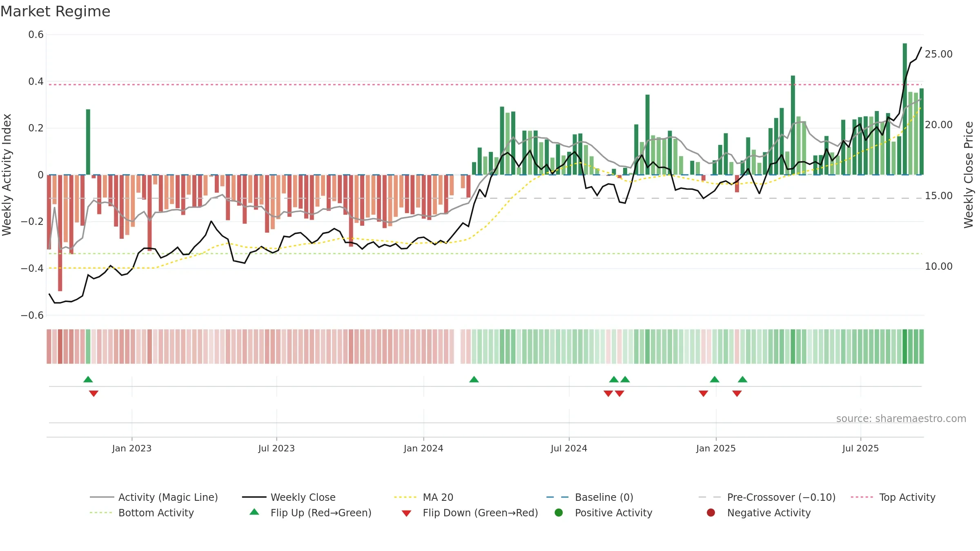Image resolution: width=980 pixels, height=551 pixels.
Task: Toggle the Top Activity legend entry
Action: (893, 497)
